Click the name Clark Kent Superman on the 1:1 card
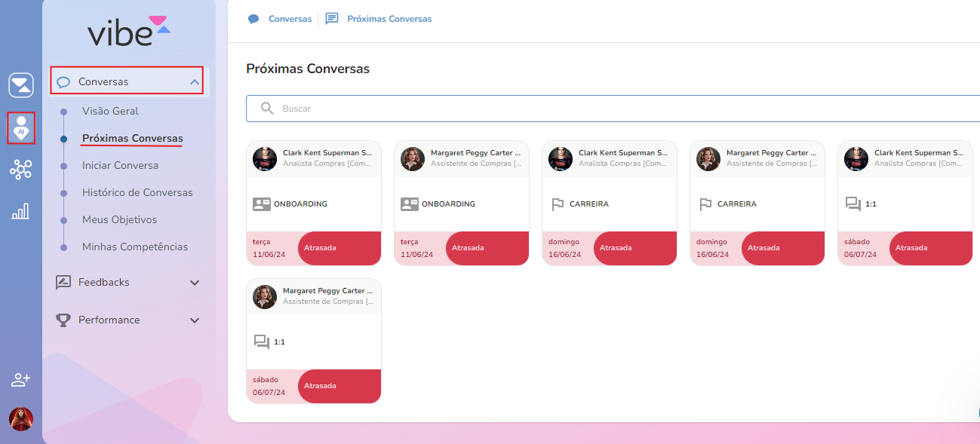This screenshot has width=980, height=444. pyautogui.click(x=918, y=153)
